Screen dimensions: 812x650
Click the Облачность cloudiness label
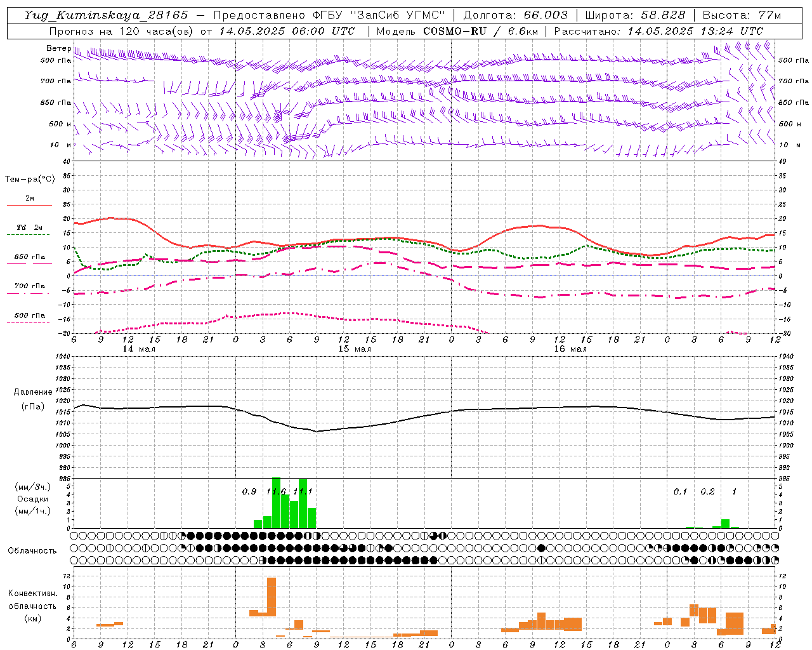click(x=32, y=551)
